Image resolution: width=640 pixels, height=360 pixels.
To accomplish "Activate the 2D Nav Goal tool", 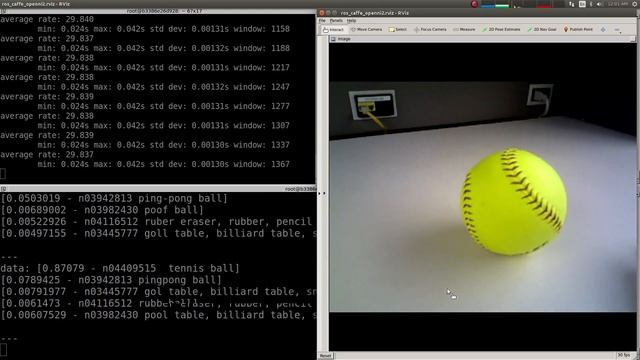I will (542, 29).
